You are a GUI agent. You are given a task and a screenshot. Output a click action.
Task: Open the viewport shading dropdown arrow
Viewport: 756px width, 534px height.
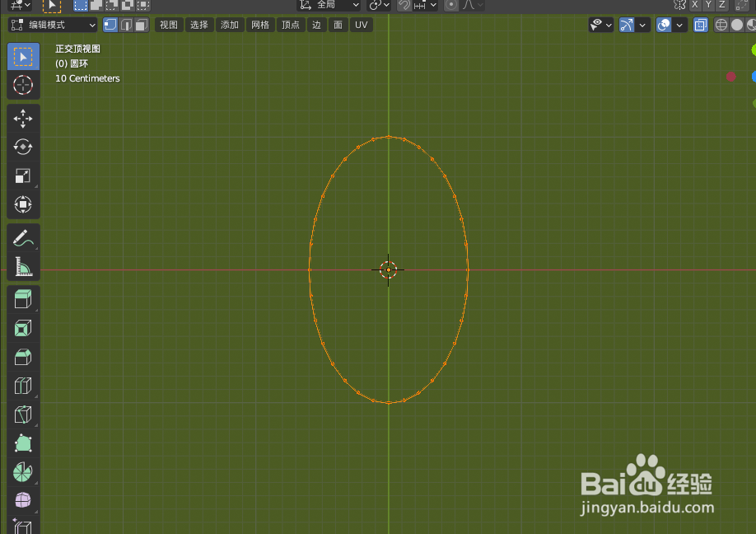[x=680, y=25]
